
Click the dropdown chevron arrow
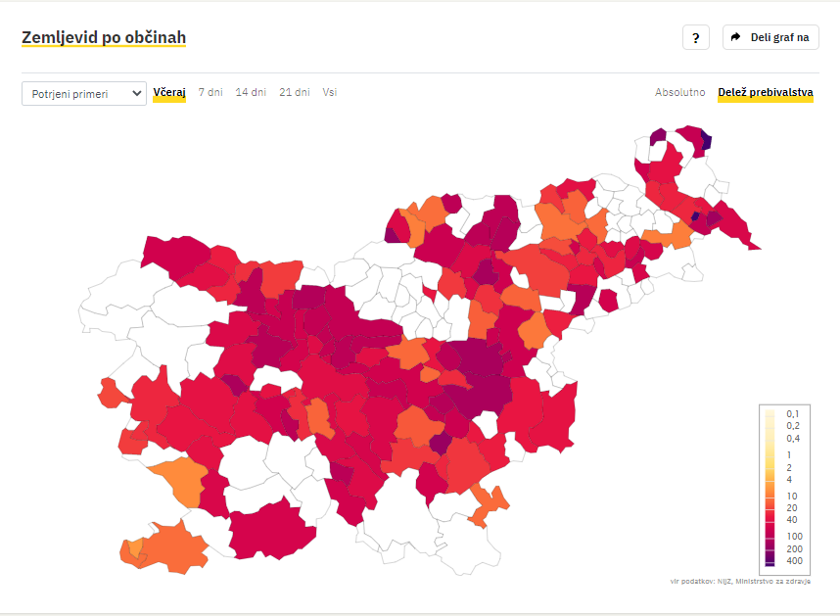click(137, 94)
